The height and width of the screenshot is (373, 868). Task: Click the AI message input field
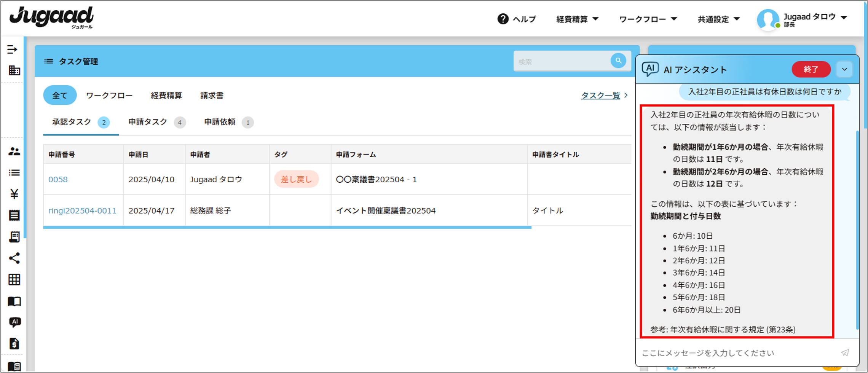point(735,353)
